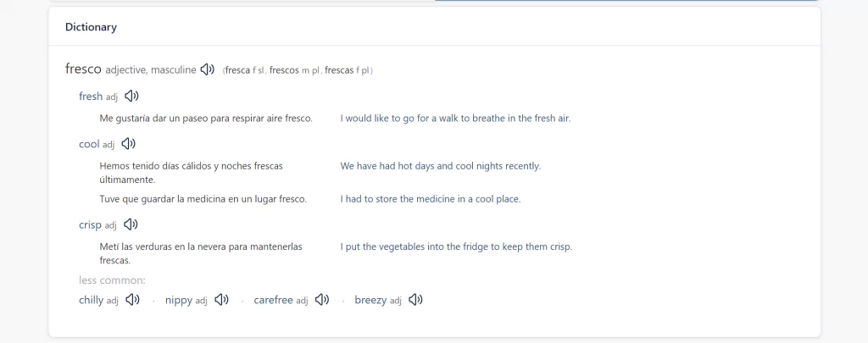Play audio for less common carefree
This screenshot has width=868, height=343.
322,300
